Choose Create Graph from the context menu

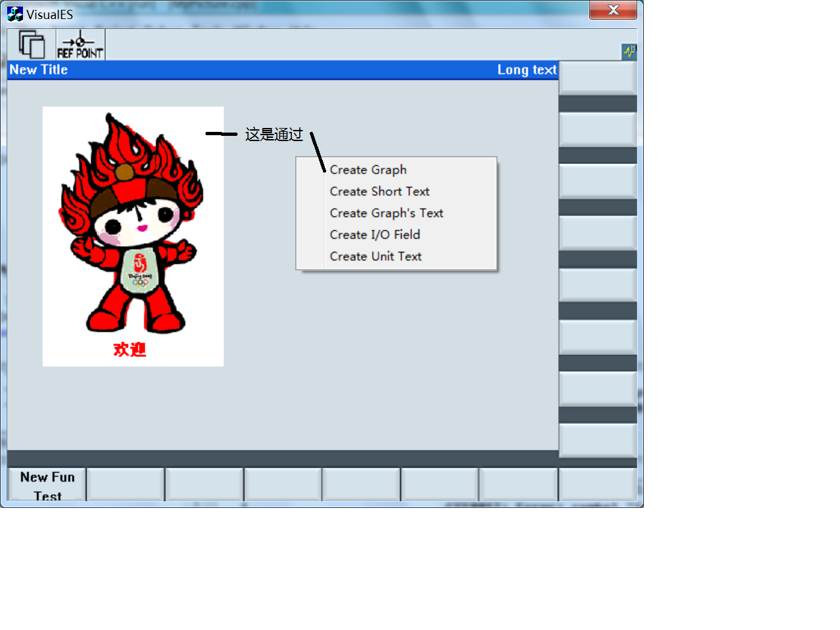click(x=396, y=169)
